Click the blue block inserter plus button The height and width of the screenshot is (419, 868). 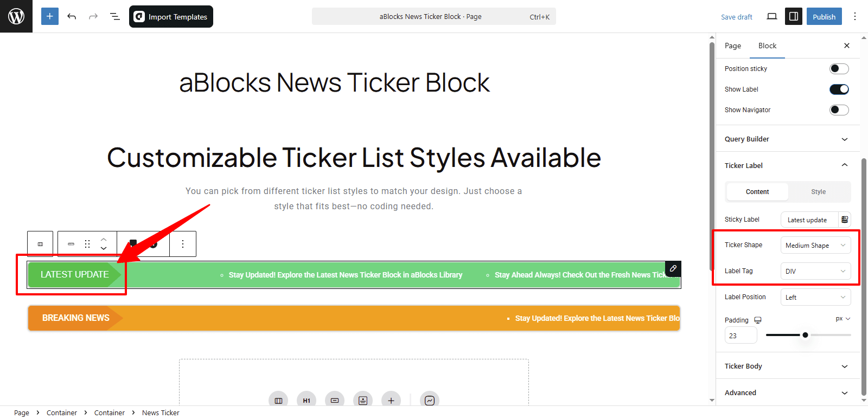tap(50, 16)
